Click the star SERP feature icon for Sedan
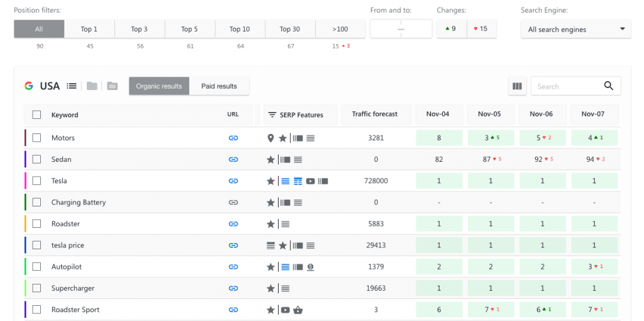Viewport: 644px width, 321px height. (x=270, y=159)
